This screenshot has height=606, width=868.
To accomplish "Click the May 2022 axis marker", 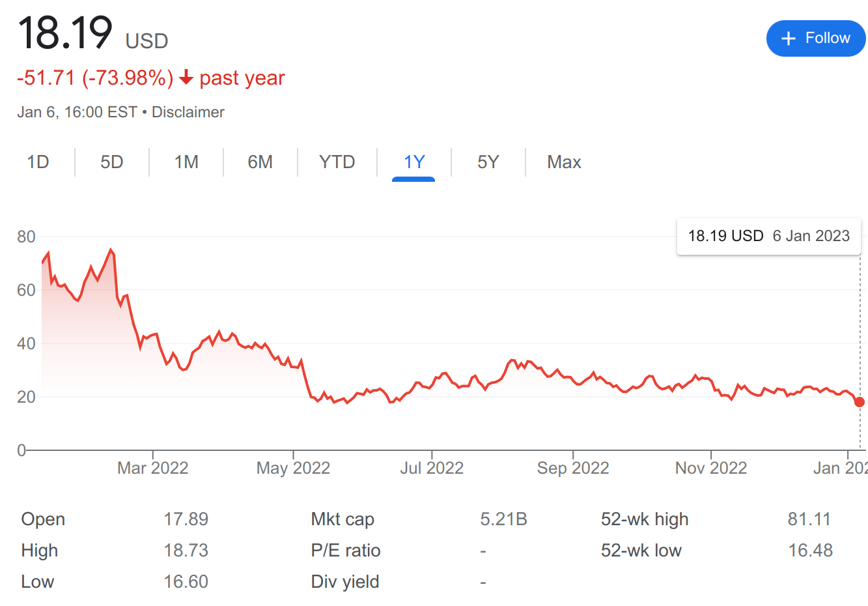I will point(293,468).
